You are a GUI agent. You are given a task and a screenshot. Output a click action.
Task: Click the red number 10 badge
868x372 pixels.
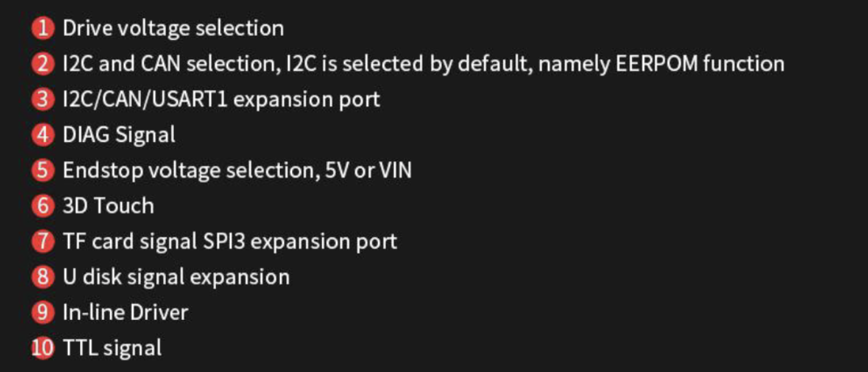43,348
